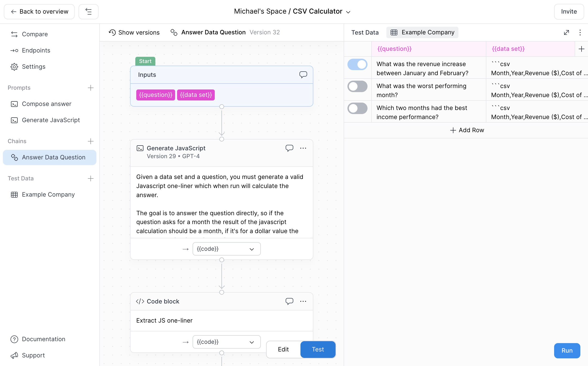Open Compose answer prompt in sidebar

click(49, 104)
